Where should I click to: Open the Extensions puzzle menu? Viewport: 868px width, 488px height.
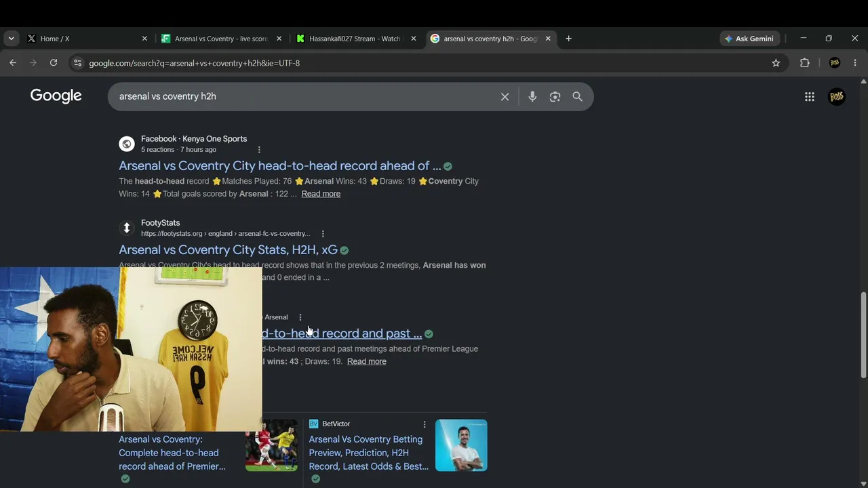click(x=805, y=63)
